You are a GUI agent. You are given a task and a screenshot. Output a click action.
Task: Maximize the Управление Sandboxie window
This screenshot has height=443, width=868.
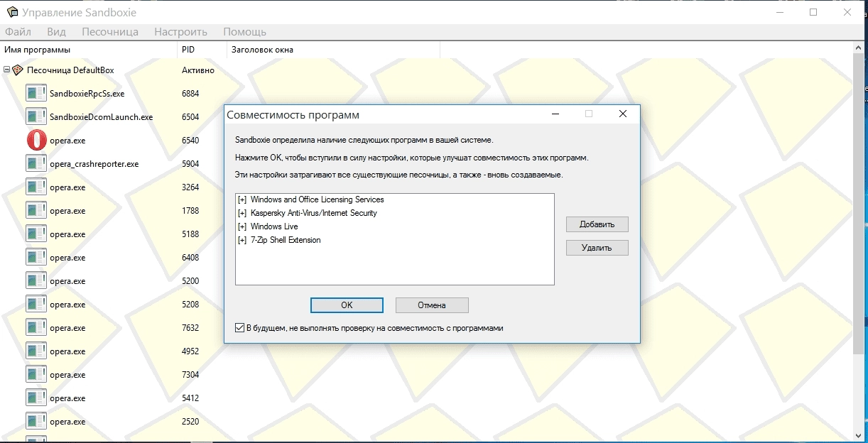813,12
